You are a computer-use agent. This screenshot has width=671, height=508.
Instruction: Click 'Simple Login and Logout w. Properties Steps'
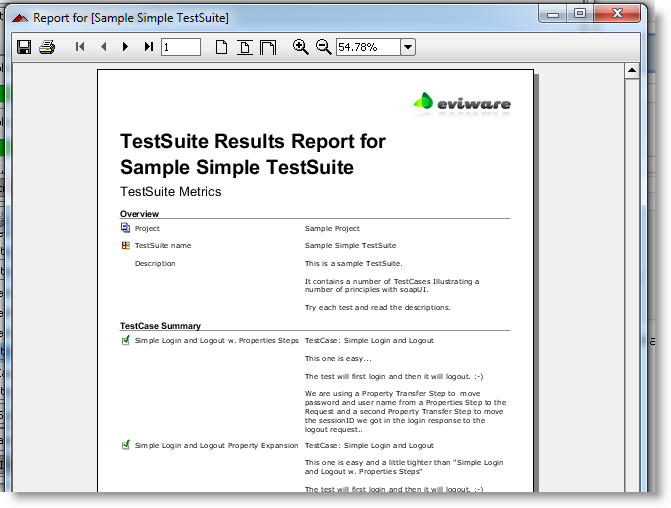click(217, 340)
